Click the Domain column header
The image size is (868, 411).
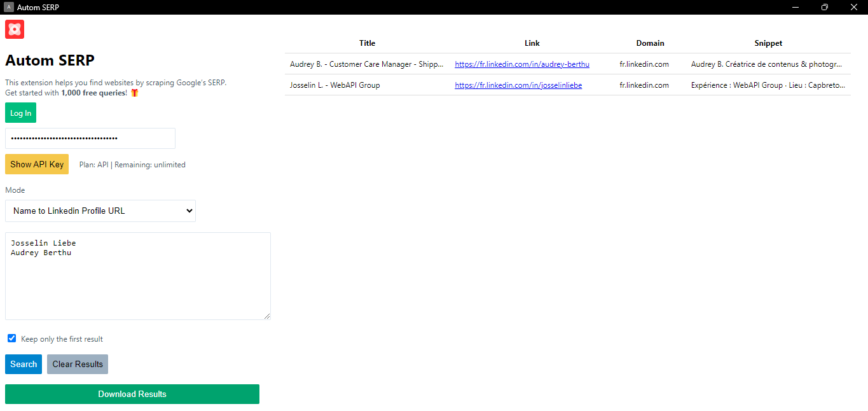click(x=650, y=43)
